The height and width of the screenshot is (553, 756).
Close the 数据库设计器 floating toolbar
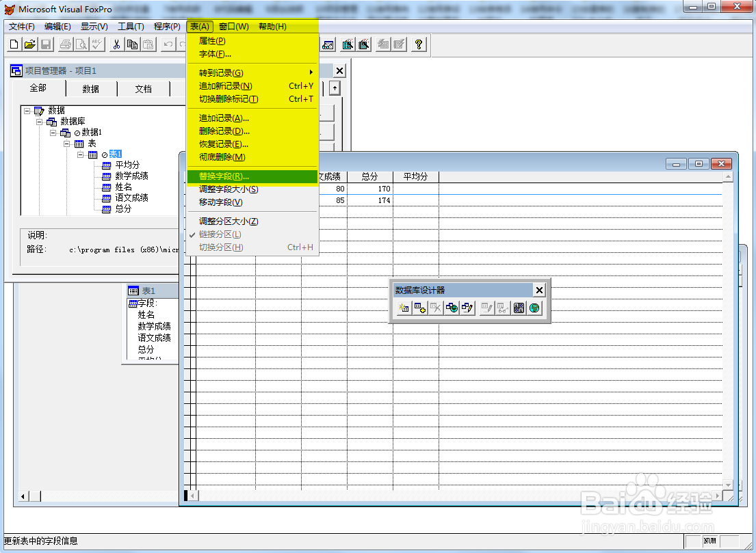tap(540, 290)
